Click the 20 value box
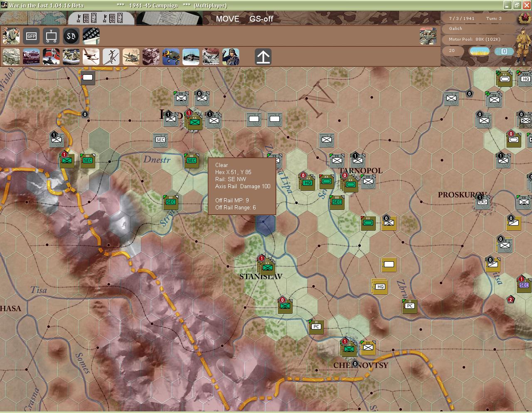This screenshot has width=532, height=413. click(x=454, y=51)
